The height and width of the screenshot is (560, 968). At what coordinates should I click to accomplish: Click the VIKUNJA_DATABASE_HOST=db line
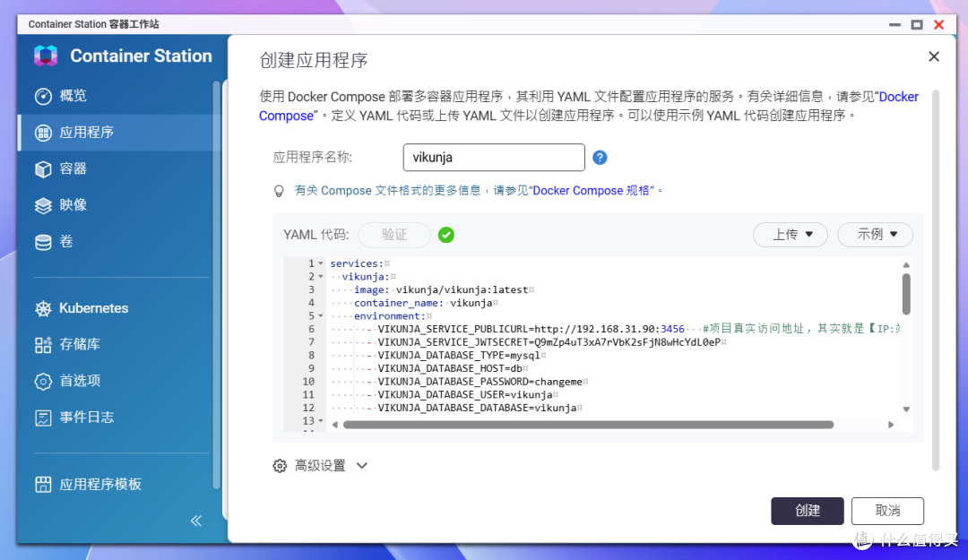point(450,368)
